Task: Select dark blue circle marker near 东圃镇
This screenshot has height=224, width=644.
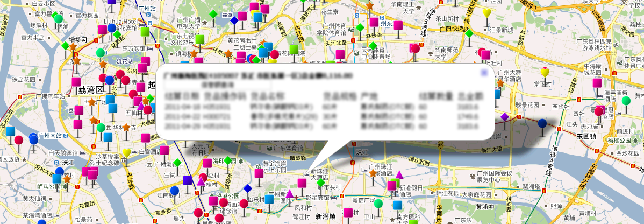Action: point(542,123)
